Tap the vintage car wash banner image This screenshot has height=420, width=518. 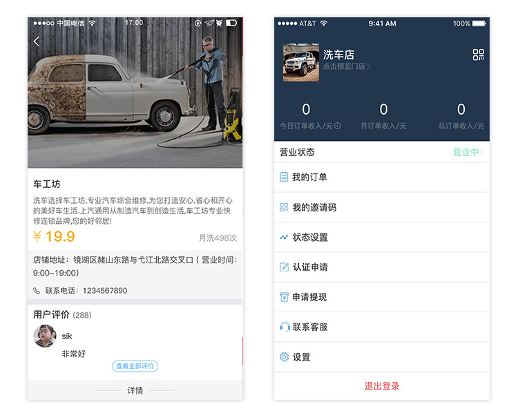[135, 93]
